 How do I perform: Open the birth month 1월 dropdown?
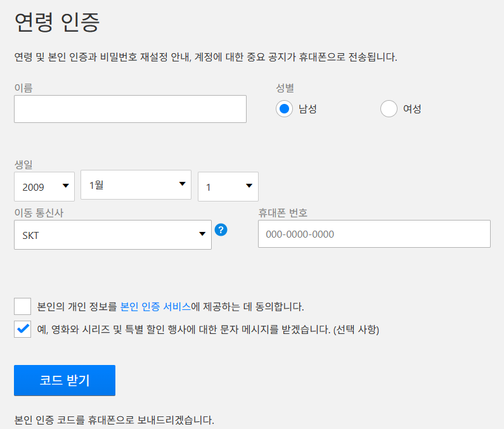click(x=136, y=185)
